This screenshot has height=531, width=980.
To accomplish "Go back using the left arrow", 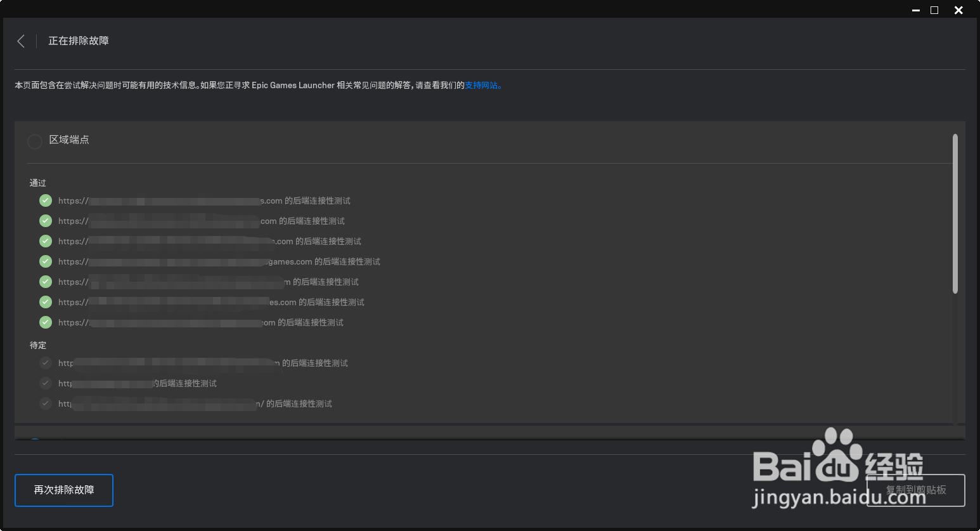I will 21,41.
